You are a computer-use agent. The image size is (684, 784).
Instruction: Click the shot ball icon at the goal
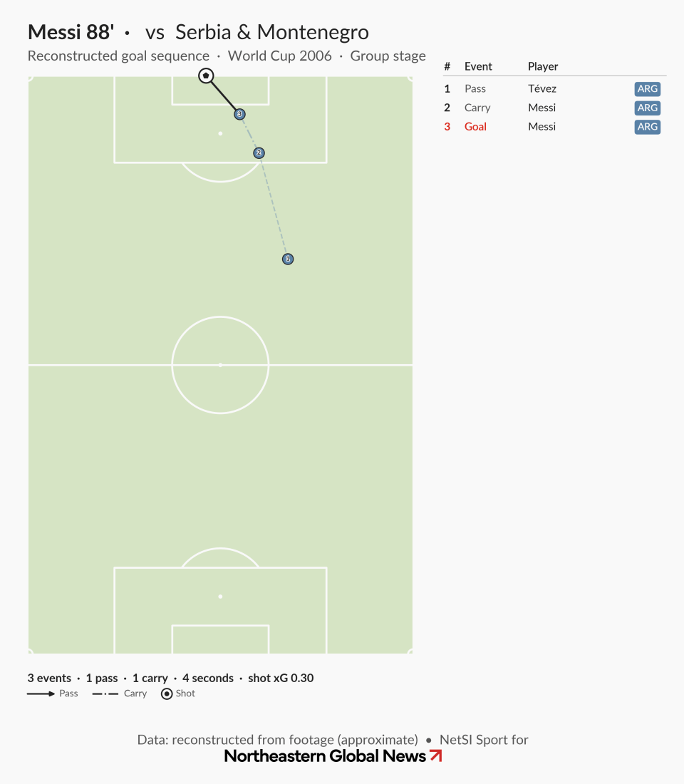(x=206, y=76)
